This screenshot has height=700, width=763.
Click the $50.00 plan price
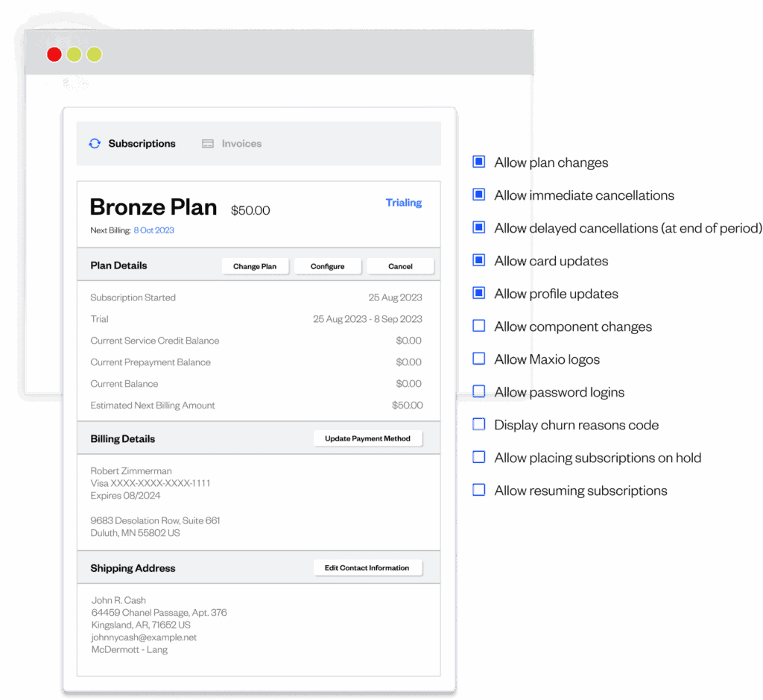click(250, 210)
